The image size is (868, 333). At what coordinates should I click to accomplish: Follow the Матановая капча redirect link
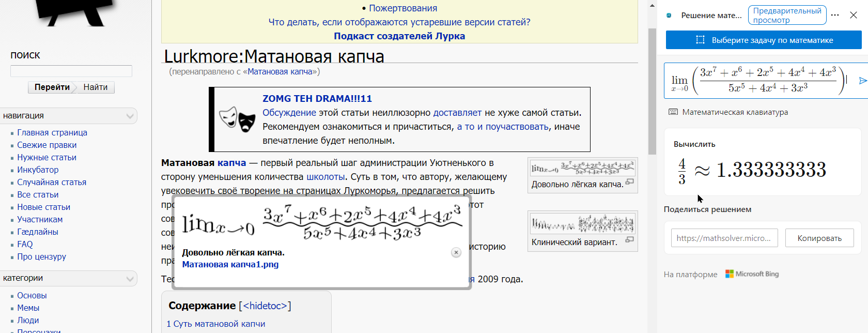(x=280, y=71)
